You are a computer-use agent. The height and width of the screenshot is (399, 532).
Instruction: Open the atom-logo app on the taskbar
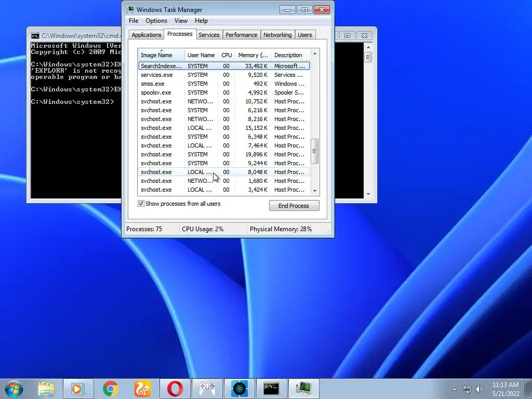[239, 389]
